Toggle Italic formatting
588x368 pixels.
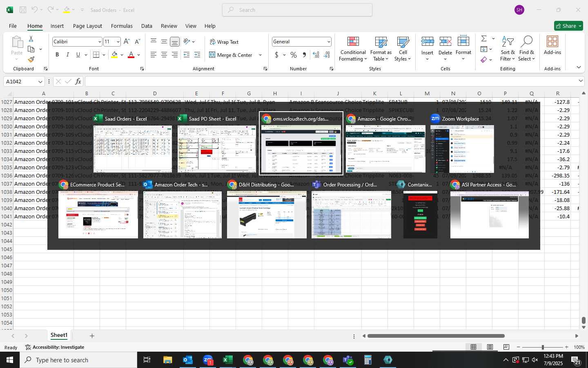coord(67,55)
